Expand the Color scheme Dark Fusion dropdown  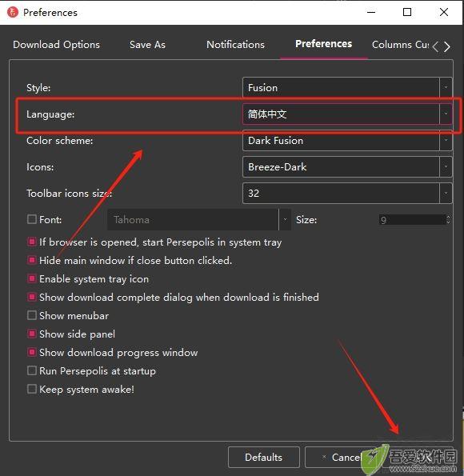pos(347,141)
